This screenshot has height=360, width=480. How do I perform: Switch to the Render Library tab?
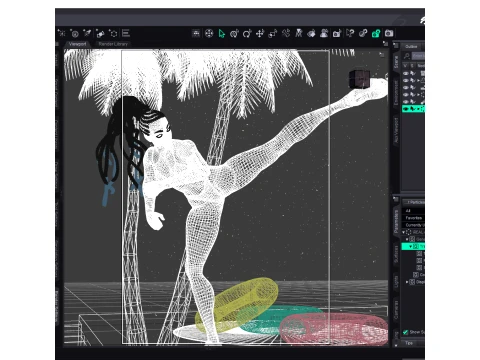(113, 44)
